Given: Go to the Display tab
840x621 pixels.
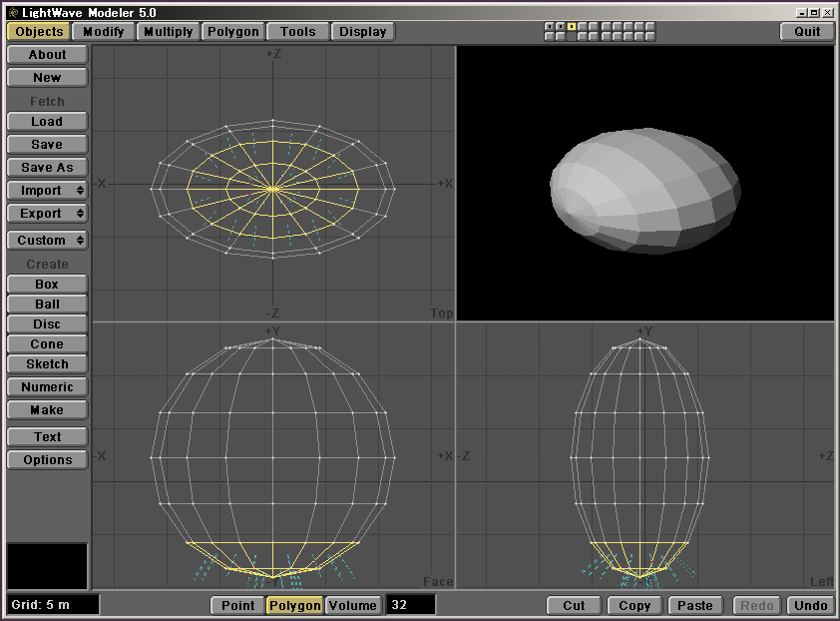Looking at the screenshot, I should pos(362,31).
